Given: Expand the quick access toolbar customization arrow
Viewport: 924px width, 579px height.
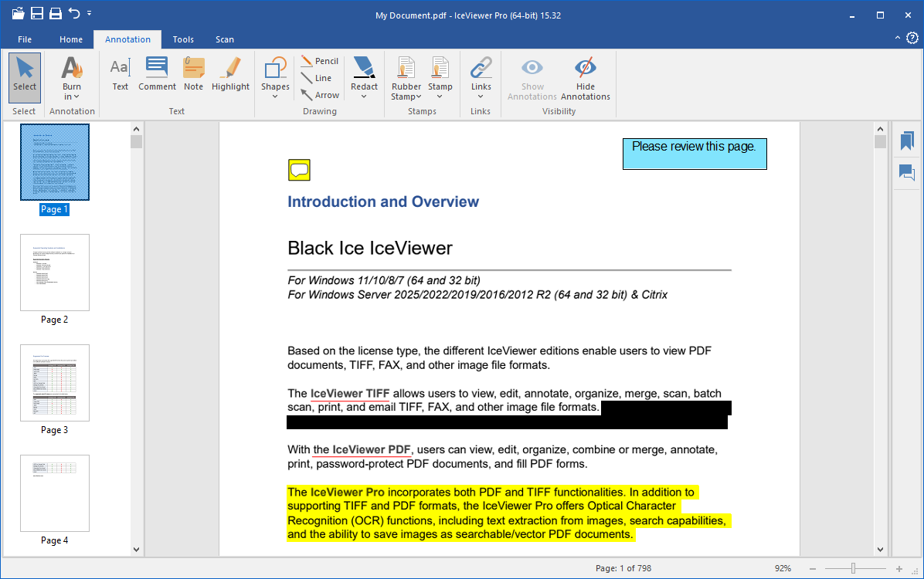Looking at the screenshot, I should pyautogui.click(x=89, y=13).
